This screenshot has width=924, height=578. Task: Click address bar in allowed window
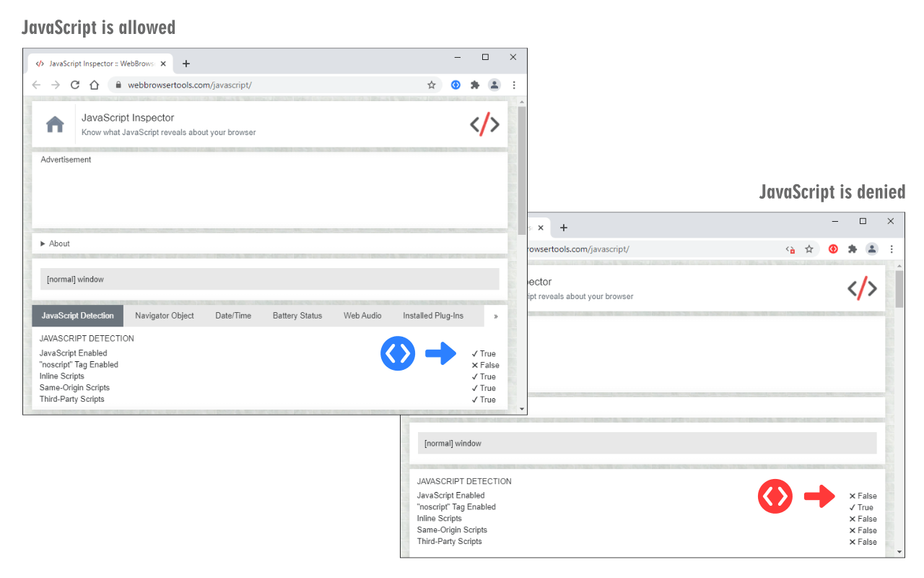click(274, 85)
